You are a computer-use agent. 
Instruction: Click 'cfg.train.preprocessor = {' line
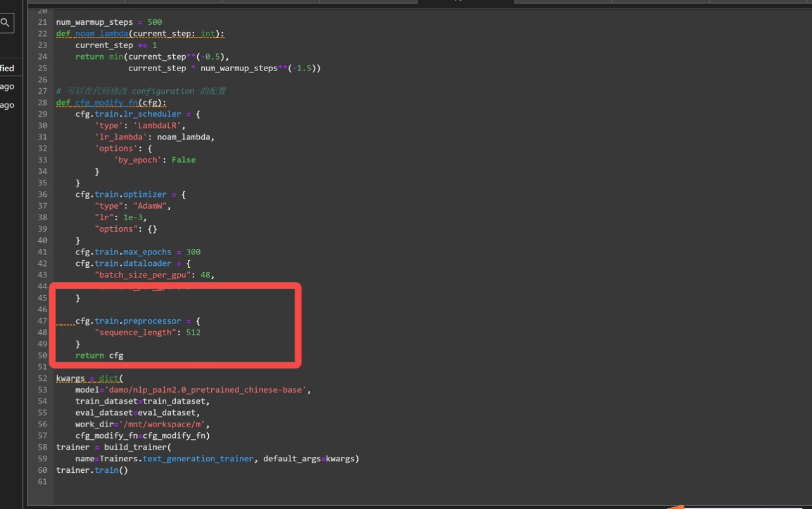click(x=138, y=321)
